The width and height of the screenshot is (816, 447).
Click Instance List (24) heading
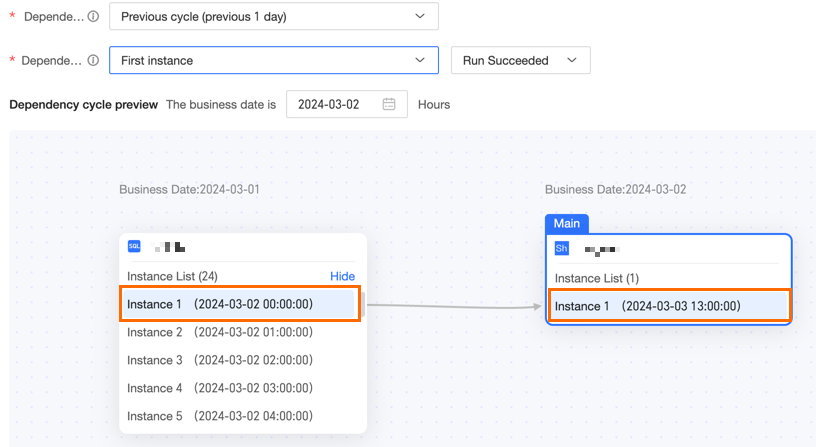(x=172, y=276)
